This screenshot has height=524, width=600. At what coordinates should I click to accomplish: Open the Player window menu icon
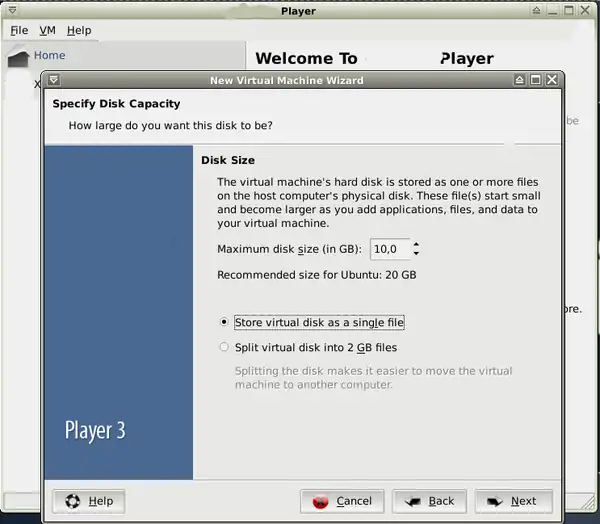(x=10, y=11)
